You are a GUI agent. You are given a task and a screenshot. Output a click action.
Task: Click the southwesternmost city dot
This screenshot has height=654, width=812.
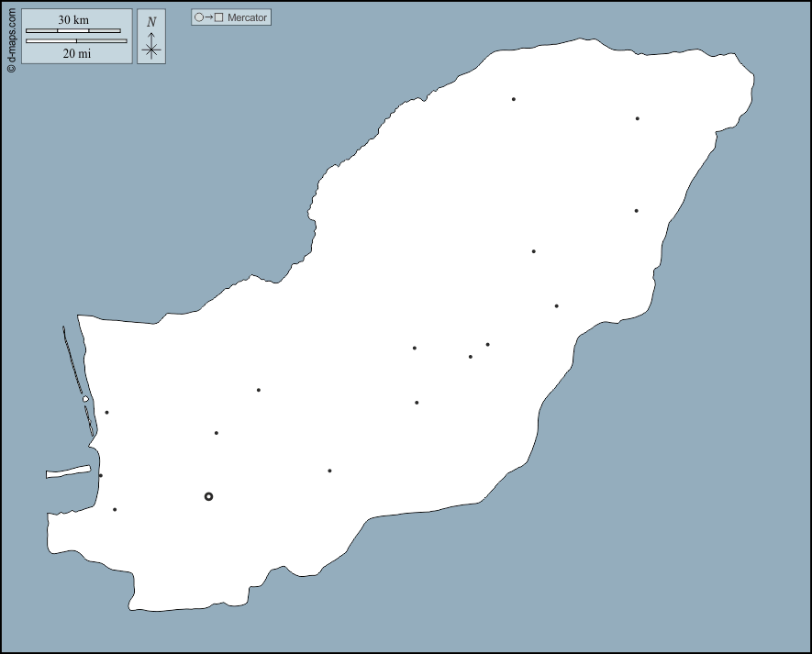115,509
